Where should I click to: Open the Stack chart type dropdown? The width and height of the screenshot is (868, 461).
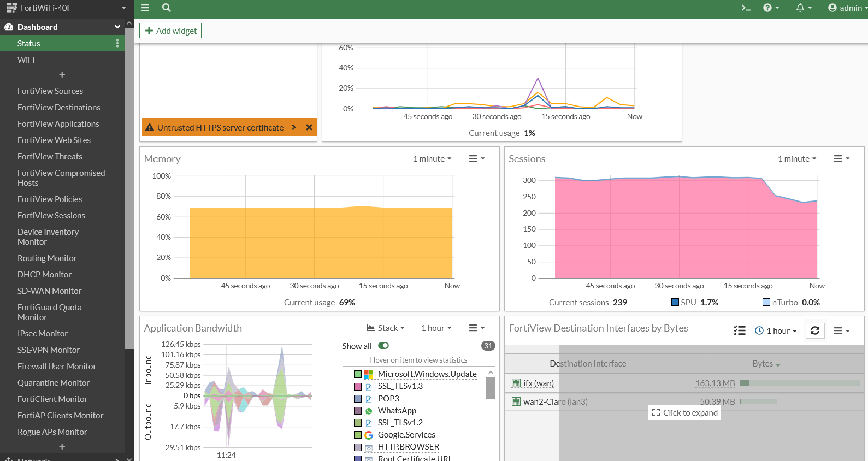[x=386, y=328]
